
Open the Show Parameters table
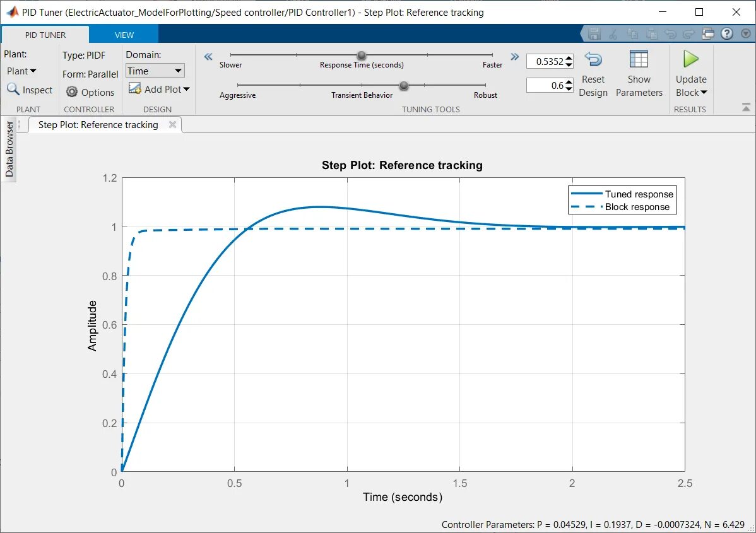pos(639,59)
